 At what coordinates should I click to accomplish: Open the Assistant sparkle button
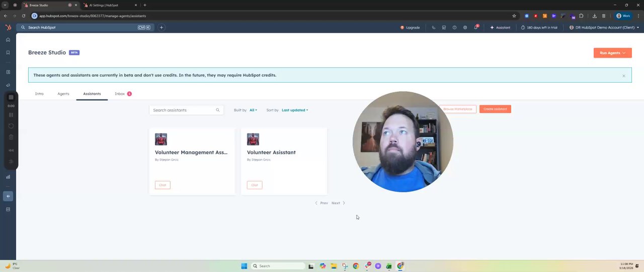(500, 27)
